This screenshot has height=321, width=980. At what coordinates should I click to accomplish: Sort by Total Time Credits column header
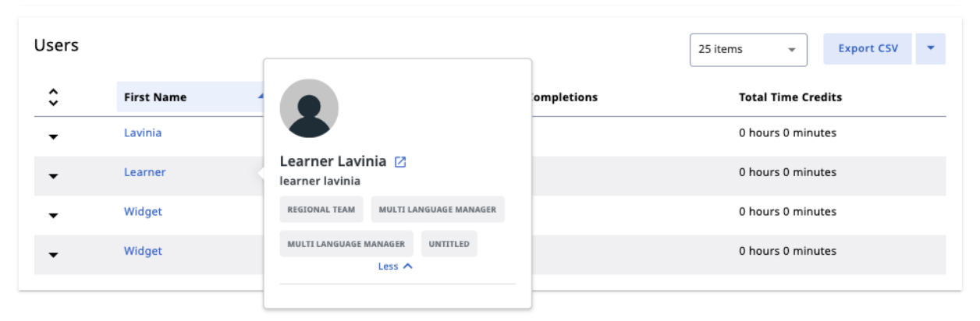click(x=790, y=97)
